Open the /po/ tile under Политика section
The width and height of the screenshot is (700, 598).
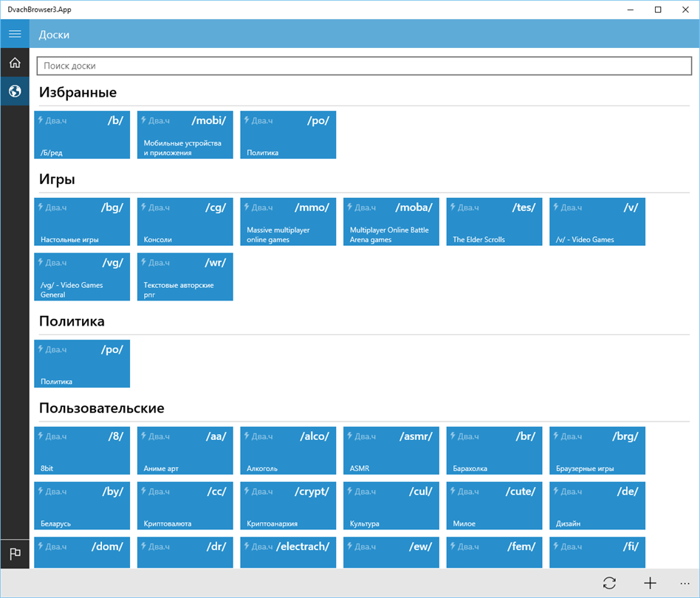tap(82, 364)
